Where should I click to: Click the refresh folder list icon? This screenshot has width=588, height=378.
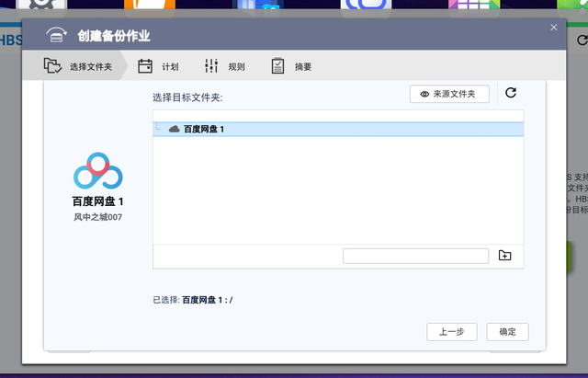click(511, 93)
